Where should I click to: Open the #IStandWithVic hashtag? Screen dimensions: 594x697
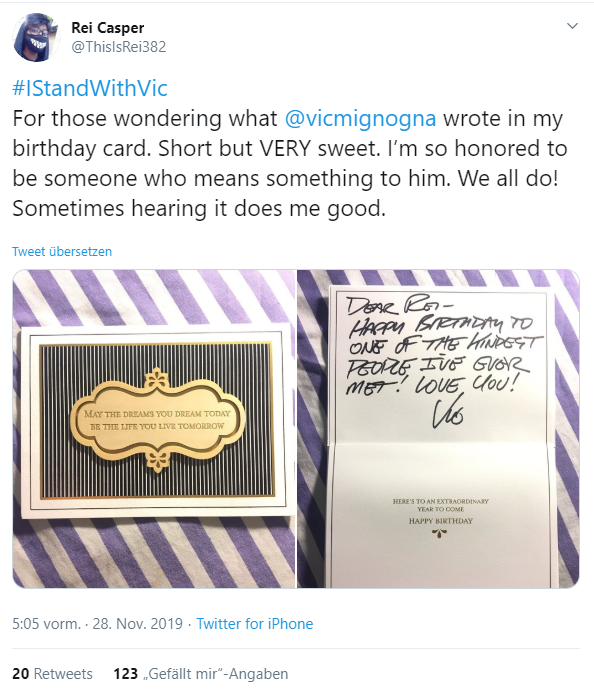pos(90,88)
